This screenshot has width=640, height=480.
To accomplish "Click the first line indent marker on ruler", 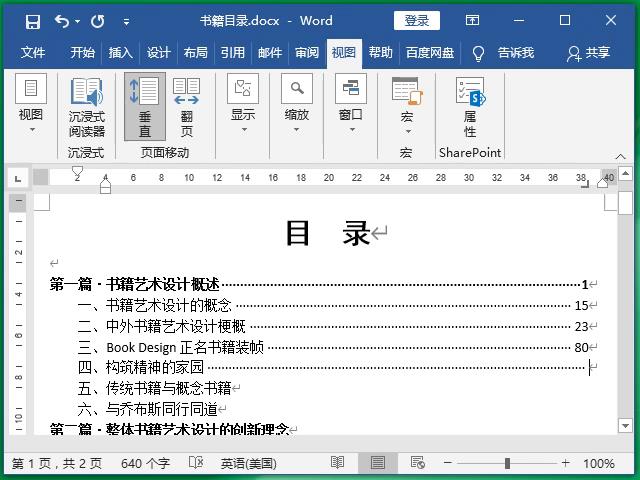I will [x=77, y=172].
